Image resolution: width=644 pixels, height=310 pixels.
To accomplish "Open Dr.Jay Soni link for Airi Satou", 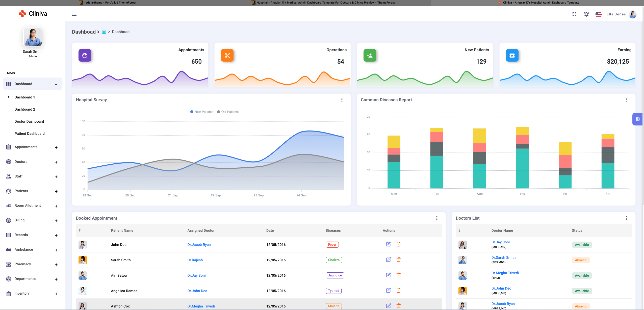I will click(196, 275).
